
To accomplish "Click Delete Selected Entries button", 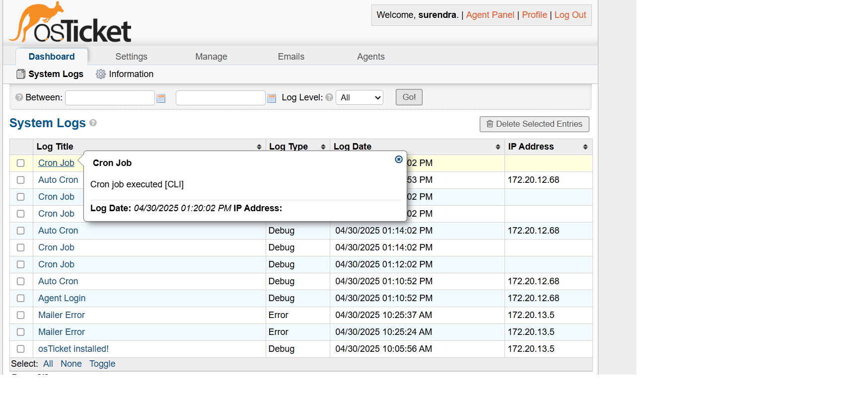I will (x=534, y=124).
